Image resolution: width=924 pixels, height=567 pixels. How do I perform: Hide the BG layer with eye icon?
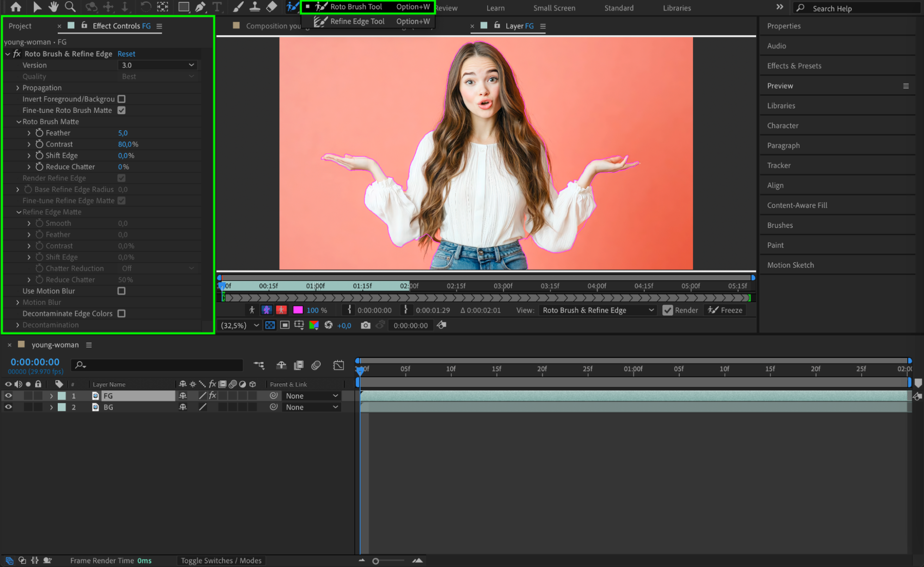[8, 407]
